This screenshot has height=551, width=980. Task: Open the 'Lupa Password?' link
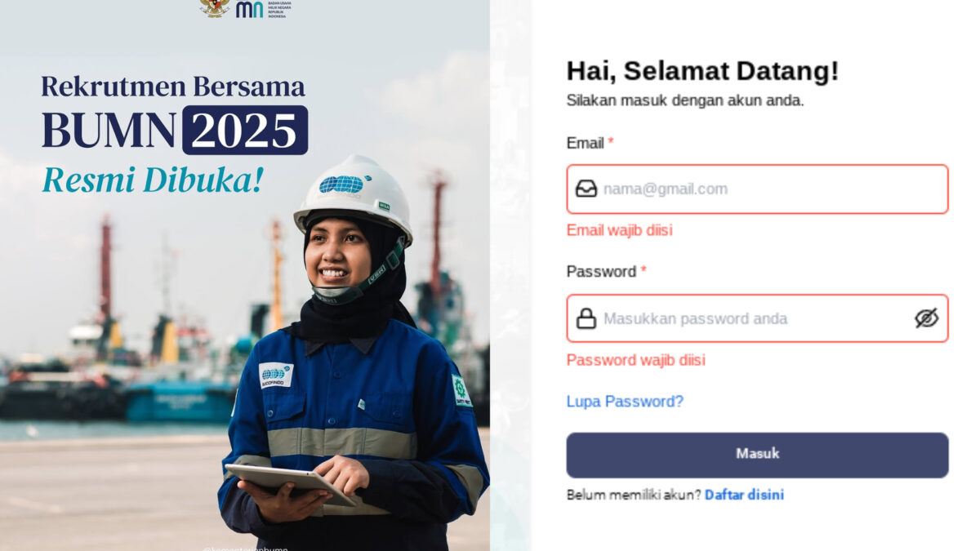[625, 402]
